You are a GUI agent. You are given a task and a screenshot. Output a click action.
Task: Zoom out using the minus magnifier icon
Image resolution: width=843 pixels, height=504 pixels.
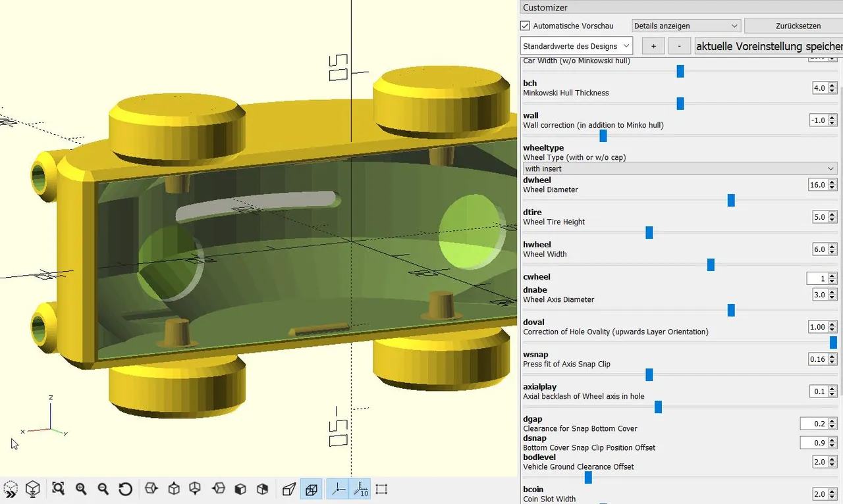pyautogui.click(x=103, y=489)
